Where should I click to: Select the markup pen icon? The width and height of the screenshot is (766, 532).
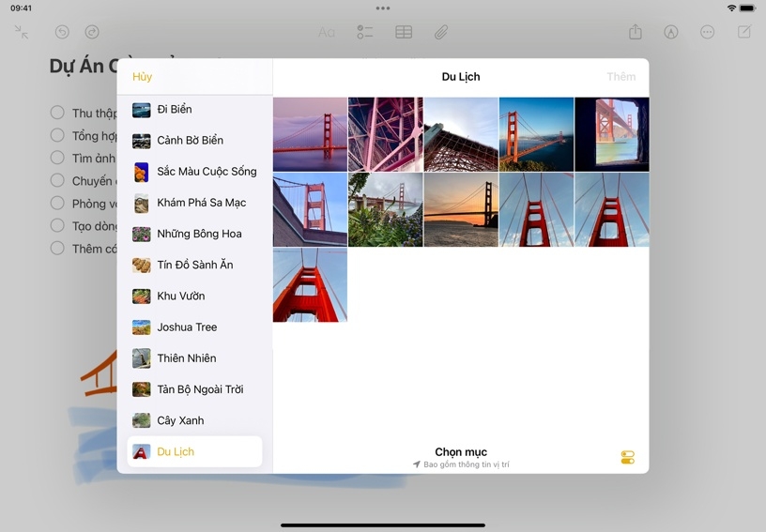coord(671,32)
